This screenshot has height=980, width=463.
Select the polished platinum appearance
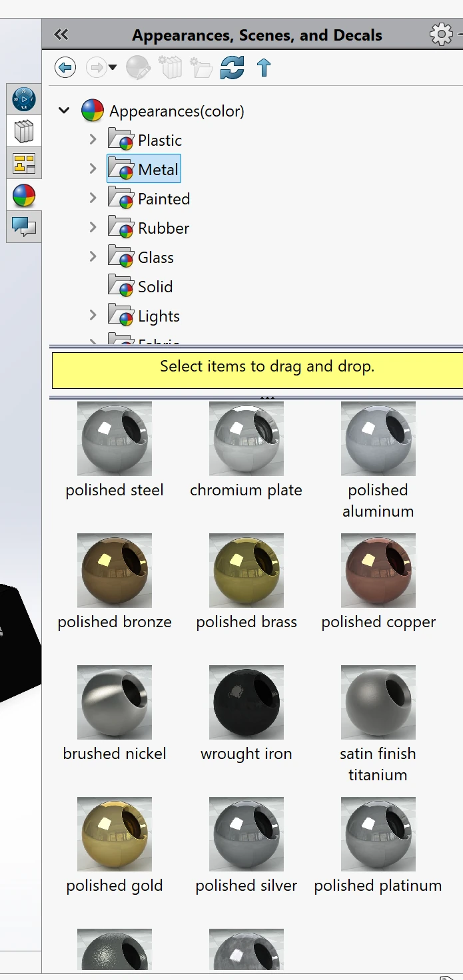tap(378, 834)
